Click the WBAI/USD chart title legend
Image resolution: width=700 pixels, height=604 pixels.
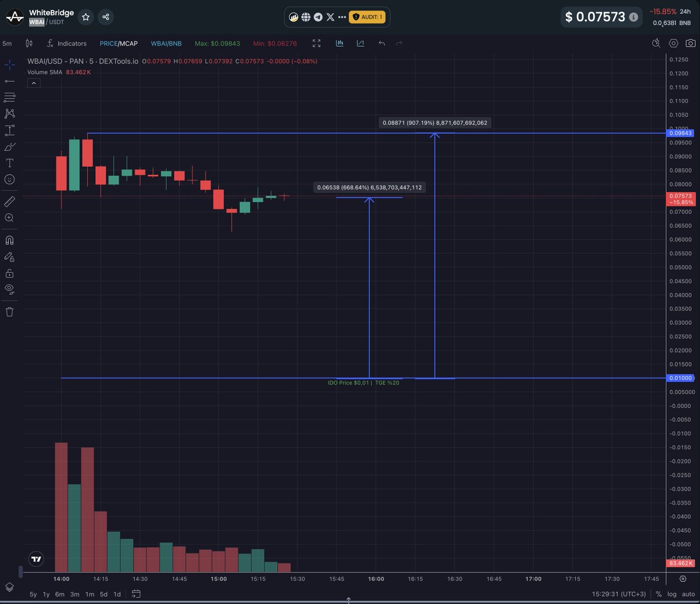[x=83, y=61]
